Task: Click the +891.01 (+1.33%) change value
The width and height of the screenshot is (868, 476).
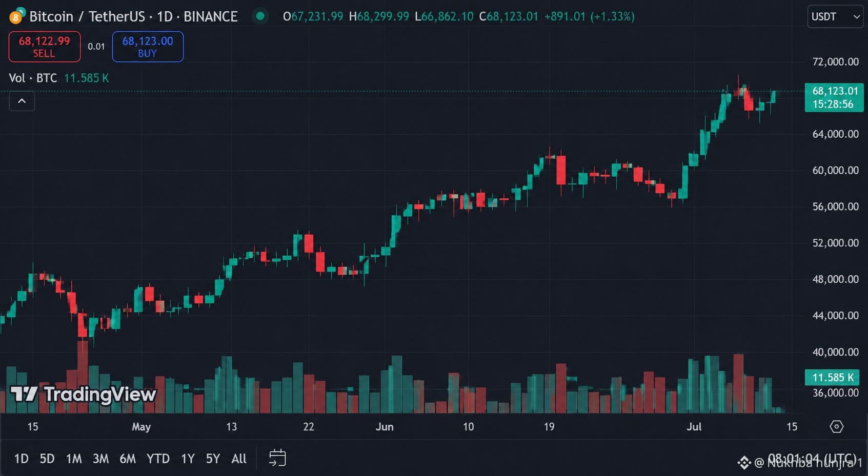Action: click(590, 16)
